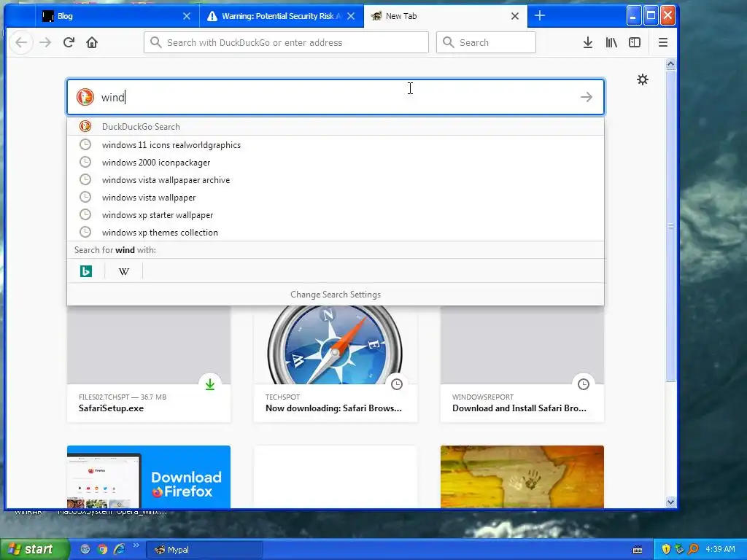This screenshot has height=560, width=747.
Task: Click in the DuckDuckGo search box with wind
Action: pos(336,97)
